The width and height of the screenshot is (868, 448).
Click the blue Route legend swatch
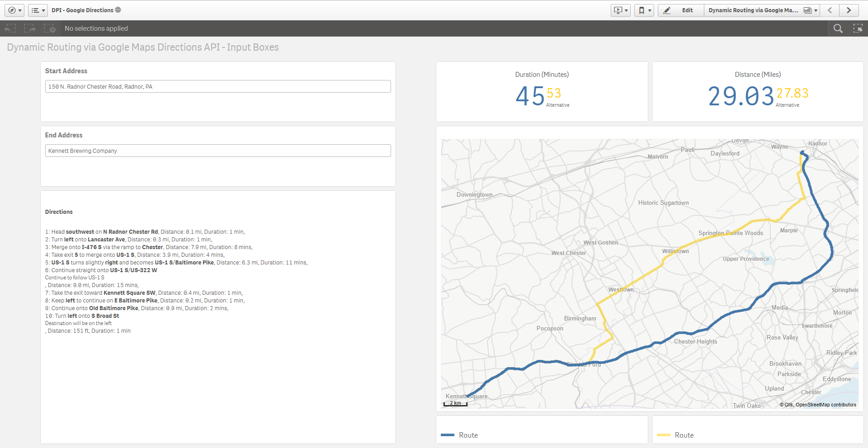pos(448,435)
